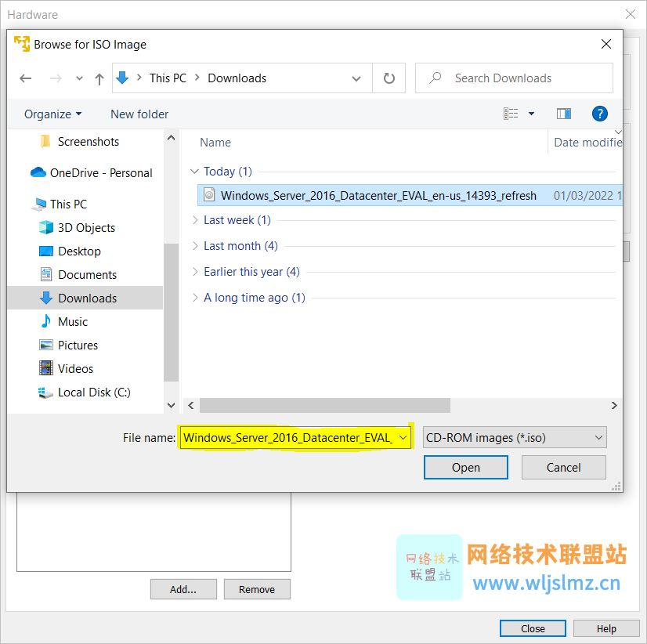This screenshot has height=644, width=647.
Task: Expand A long time ago (1) group
Action: click(195, 298)
